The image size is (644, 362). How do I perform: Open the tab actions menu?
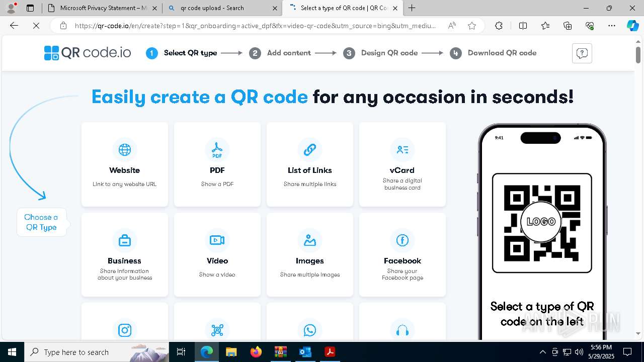coord(30,8)
